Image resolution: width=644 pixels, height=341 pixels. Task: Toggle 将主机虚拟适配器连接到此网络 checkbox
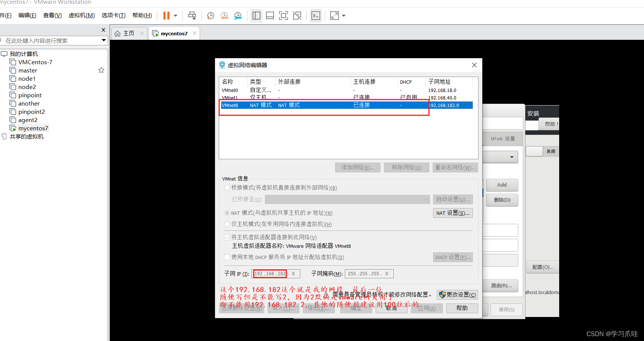(x=227, y=237)
